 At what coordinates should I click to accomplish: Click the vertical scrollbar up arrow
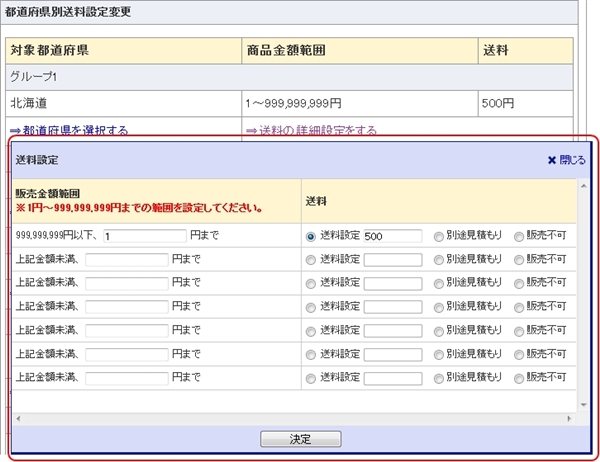pos(585,186)
